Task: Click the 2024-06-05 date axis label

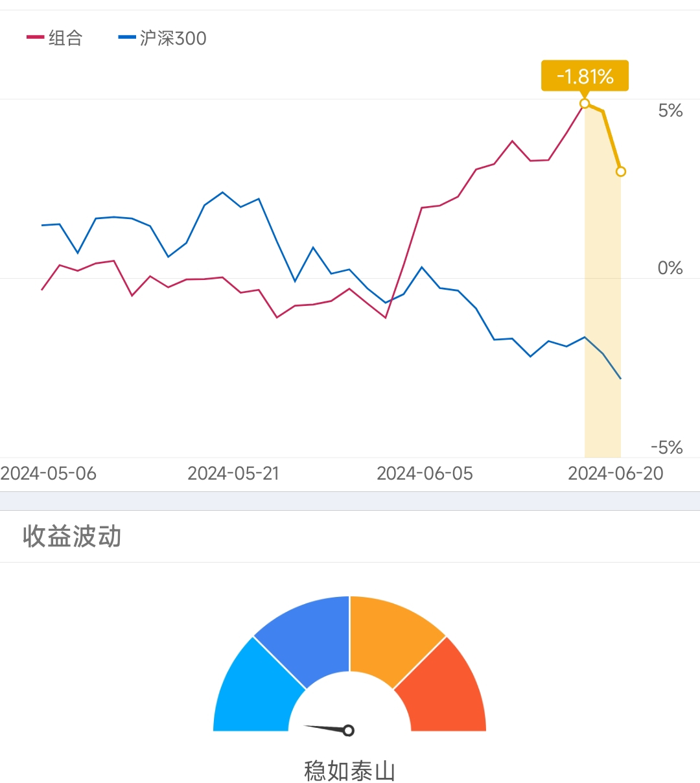Action: (425, 474)
